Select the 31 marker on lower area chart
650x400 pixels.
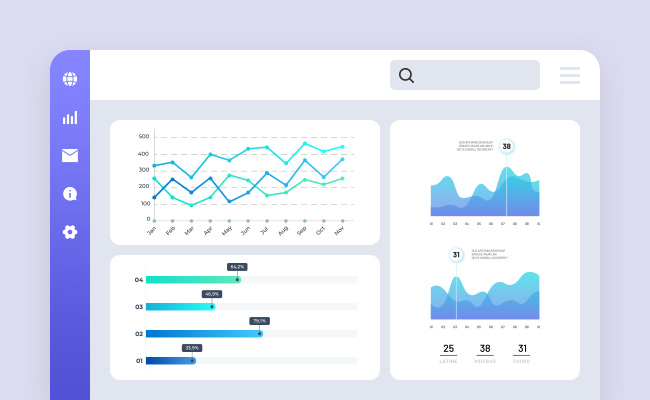point(456,255)
